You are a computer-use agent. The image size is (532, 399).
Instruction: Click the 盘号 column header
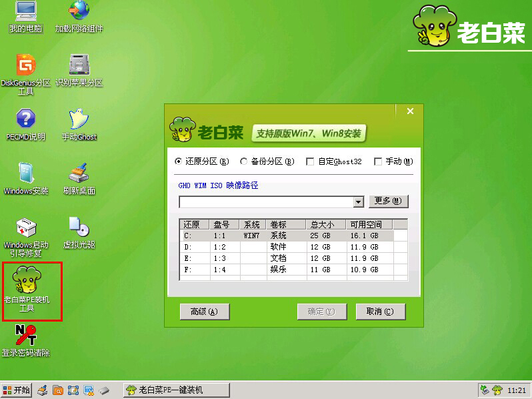coord(225,224)
